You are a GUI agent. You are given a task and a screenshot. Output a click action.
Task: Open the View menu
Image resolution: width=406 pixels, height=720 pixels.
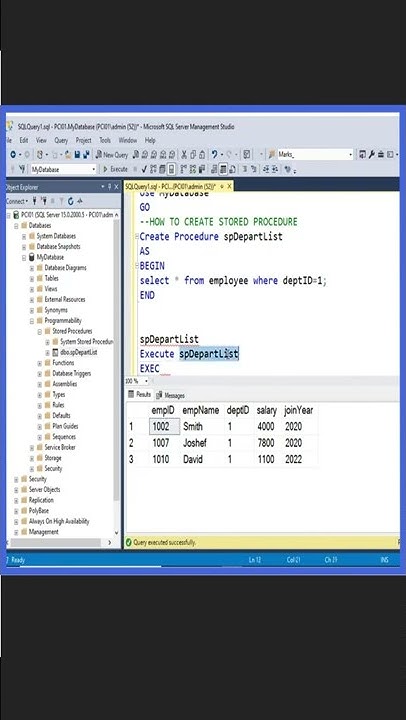[41, 140]
